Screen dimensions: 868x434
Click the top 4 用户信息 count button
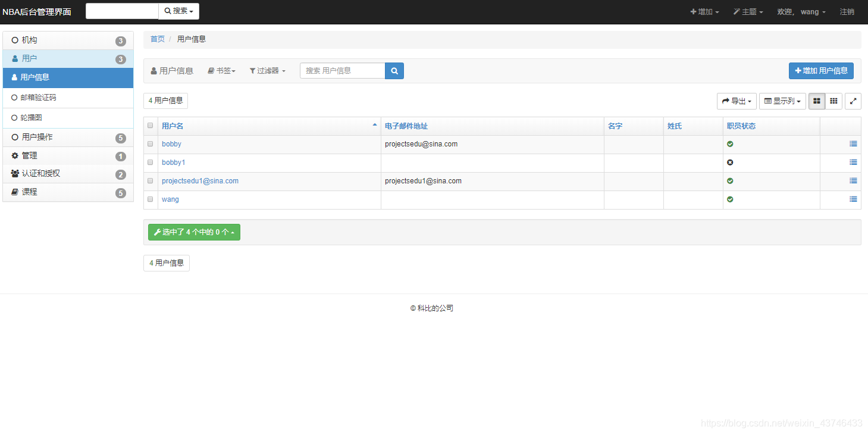[165, 101]
